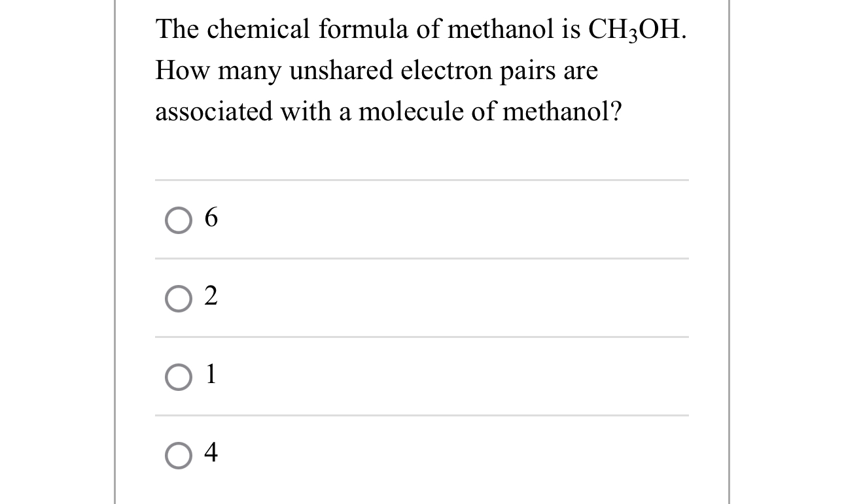The width and height of the screenshot is (844, 504).
Task: Select the radio button for answer 1
Action: coord(177,377)
